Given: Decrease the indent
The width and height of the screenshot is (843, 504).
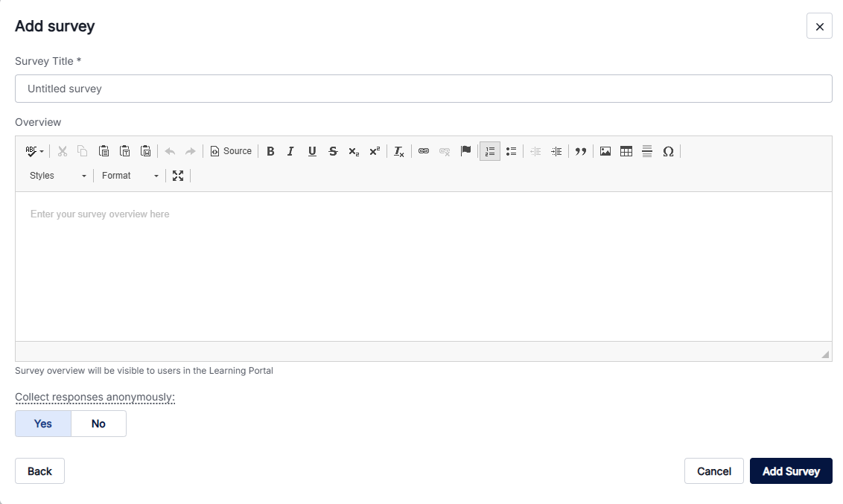Looking at the screenshot, I should (x=535, y=152).
